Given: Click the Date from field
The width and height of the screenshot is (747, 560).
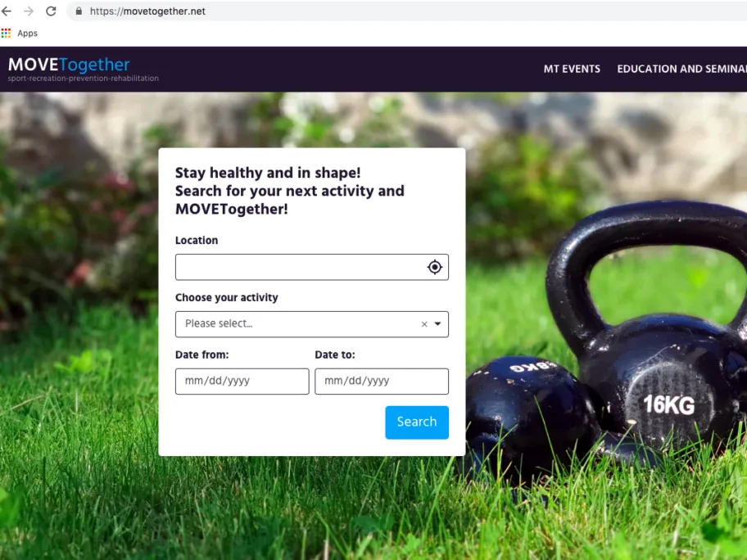Looking at the screenshot, I should coord(242,382).
